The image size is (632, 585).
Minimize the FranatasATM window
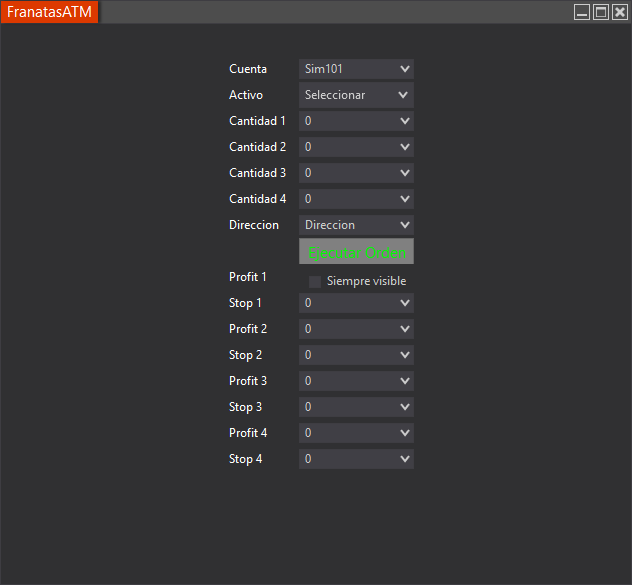(582, 12)
